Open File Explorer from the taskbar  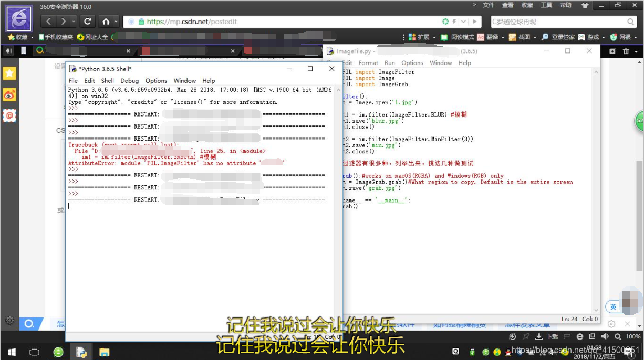tap(105, 352)
